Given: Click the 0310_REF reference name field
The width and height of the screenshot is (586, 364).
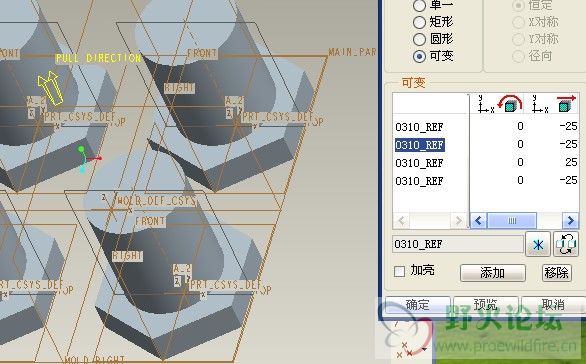Looking at the screenshot, I should (458, 244).
